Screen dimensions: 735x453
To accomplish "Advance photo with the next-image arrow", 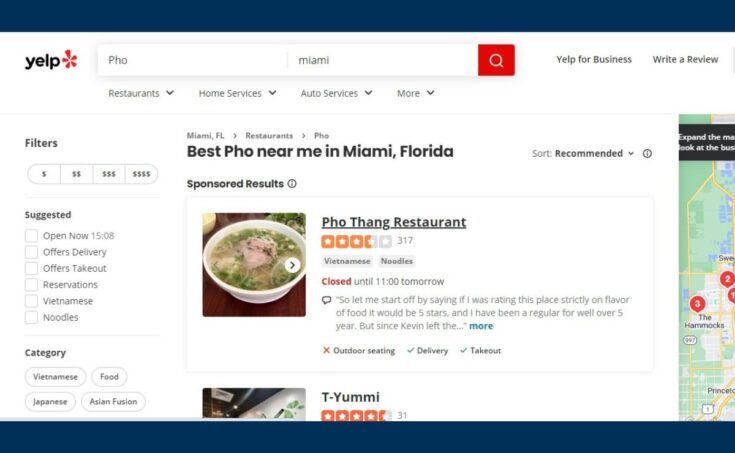I will (292, 265).
